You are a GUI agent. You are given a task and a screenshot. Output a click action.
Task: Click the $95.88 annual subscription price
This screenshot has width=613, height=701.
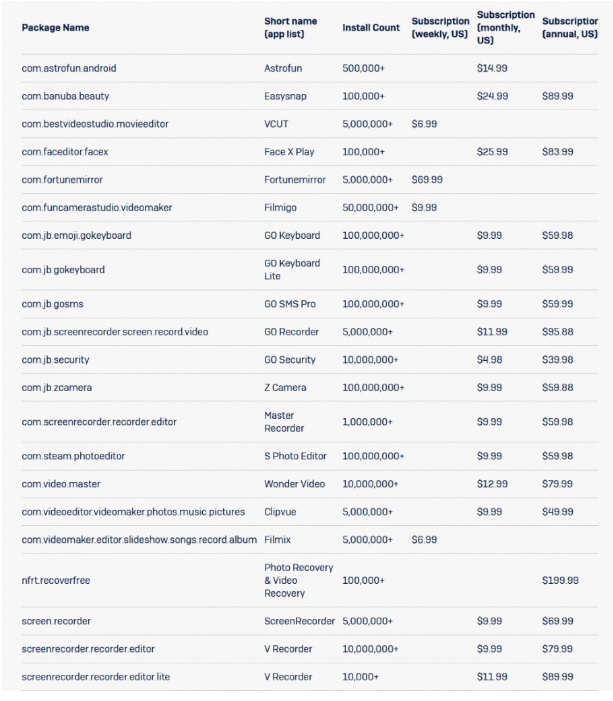557,331
